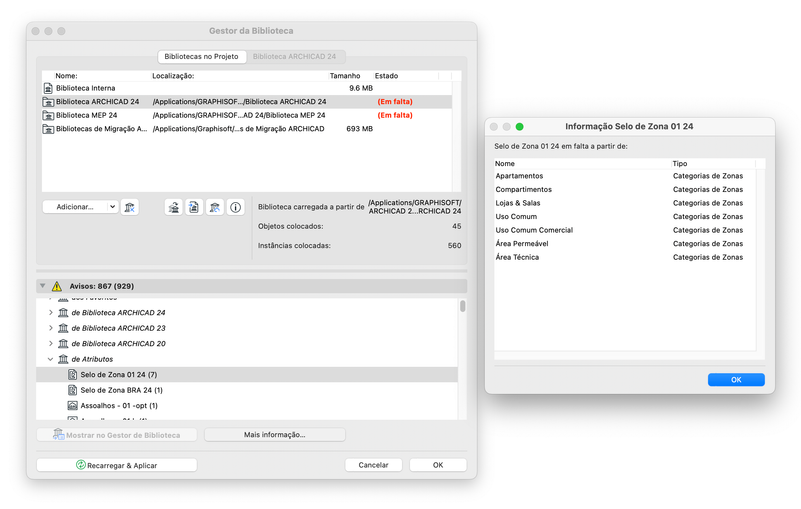801x509 pixels.
Task: Click the Bibliotecas de Migração folder icon
Action: pyautogui.click(x=48, y=129)
